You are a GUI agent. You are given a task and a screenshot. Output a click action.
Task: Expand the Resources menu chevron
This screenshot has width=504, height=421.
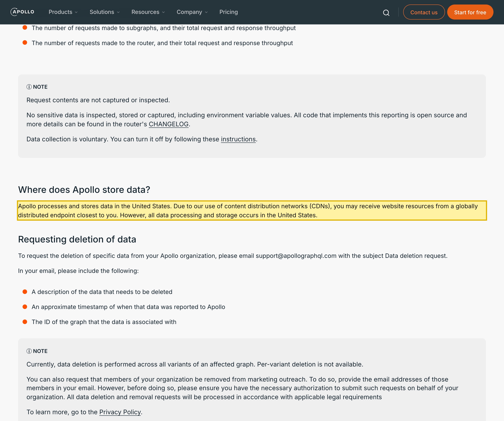tap(163, 12)
